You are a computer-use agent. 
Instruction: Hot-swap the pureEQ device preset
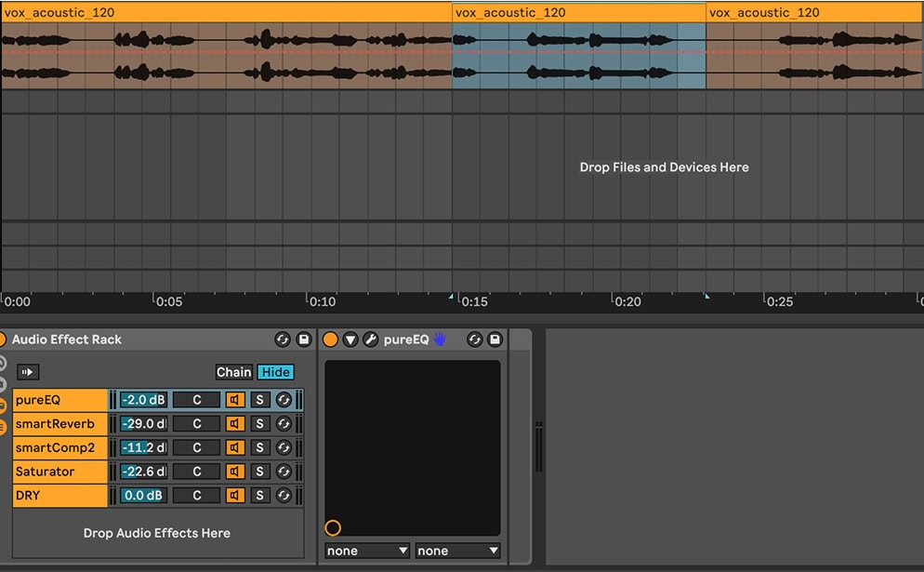click(x=474, y=339)
